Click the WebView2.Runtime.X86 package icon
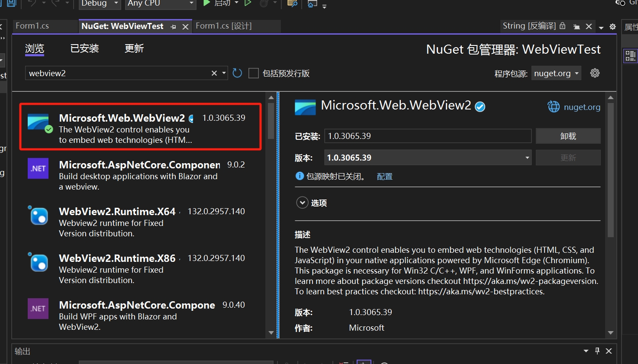The image size is (638, 364). (x=39, y=262)
